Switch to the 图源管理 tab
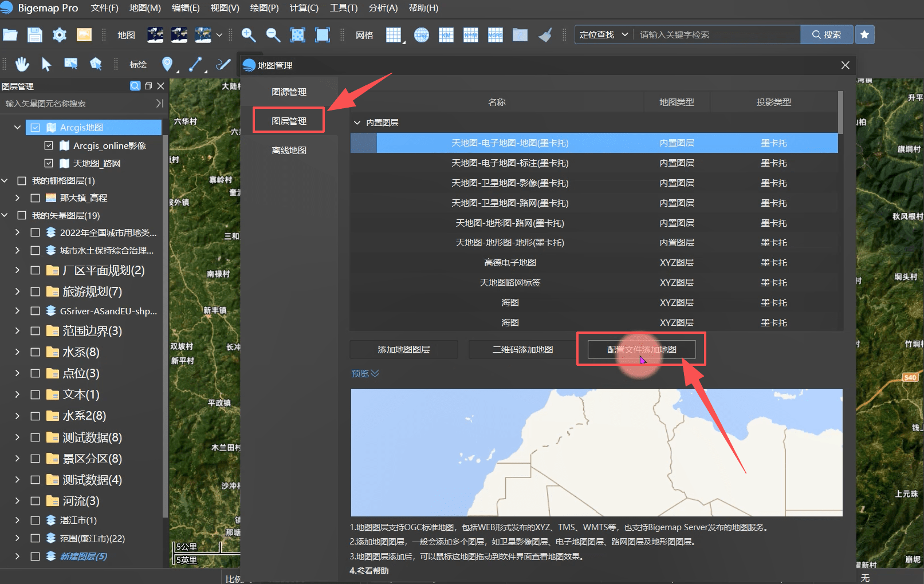The image size is (924, 584). coord(289,92)
